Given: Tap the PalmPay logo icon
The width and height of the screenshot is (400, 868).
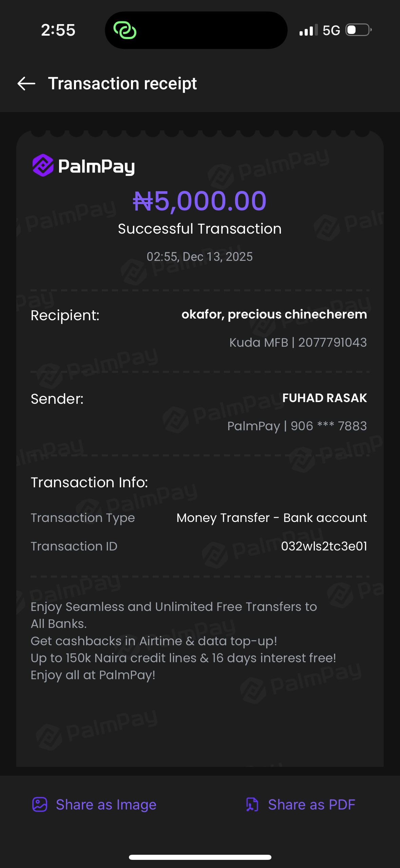Looking at the screenshot, I should pos(43,165).
